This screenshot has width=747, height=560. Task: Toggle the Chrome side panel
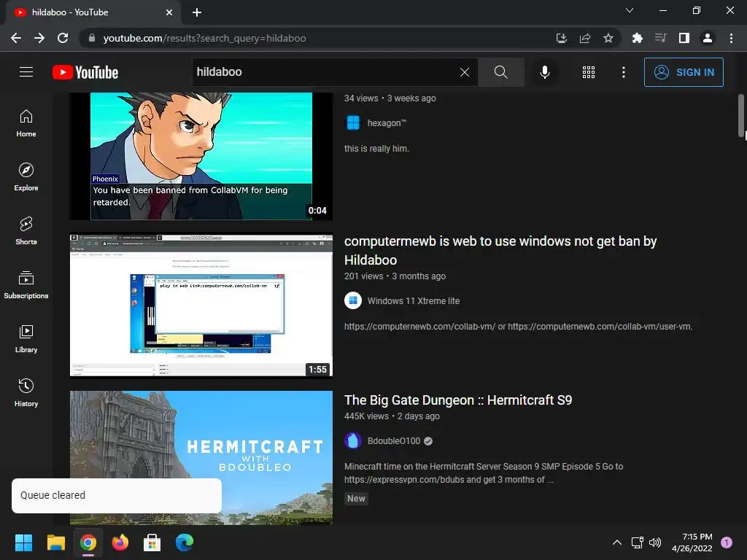click(x=684, y=38)
